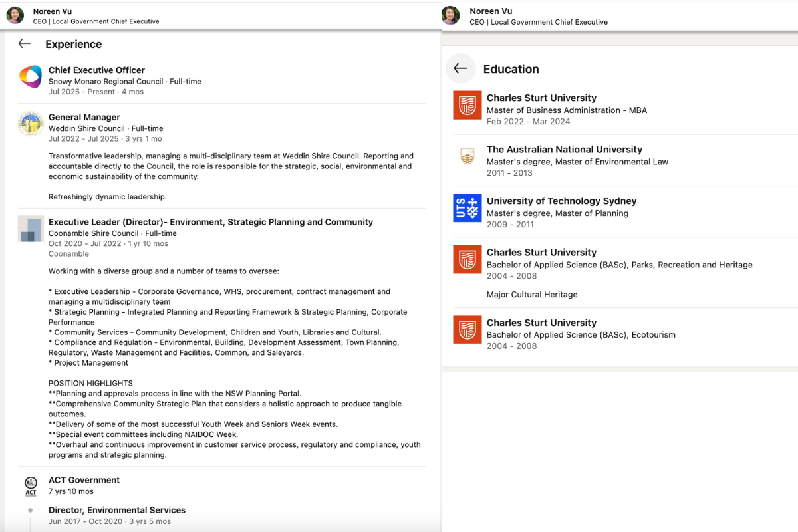This screenshot has width=798, height=532.
Task: Click the Charles Sturt logo beside Parks, Recreation entry
Action: coord(467,259)
